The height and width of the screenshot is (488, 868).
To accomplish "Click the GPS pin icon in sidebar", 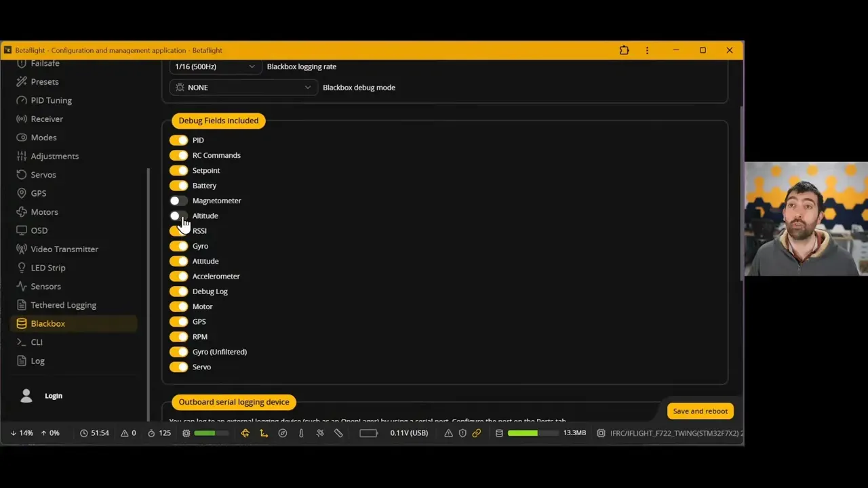I will coord(22,193).
